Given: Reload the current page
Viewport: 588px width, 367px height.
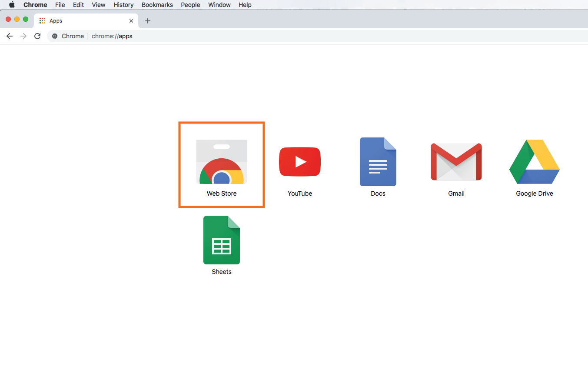Looking at the screenshot, I should click(x=37, y=36).
